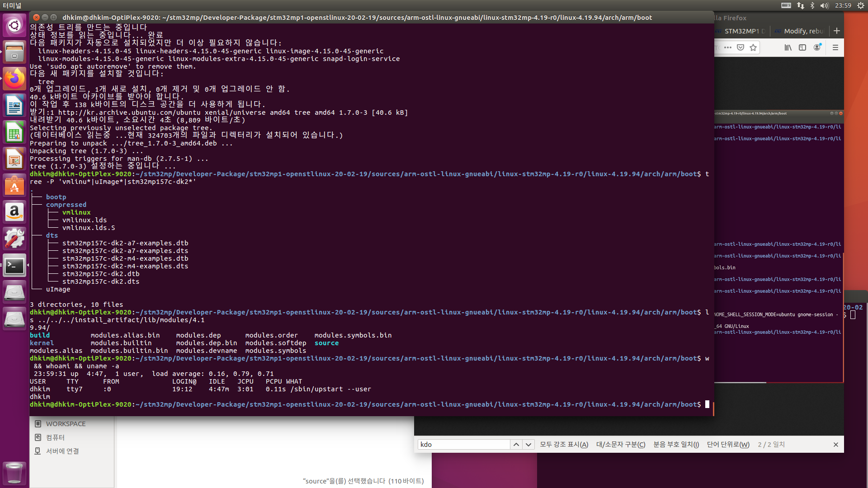This screenshot has height=488, width=868.
Task: Click 'compressed' directory in tree output
Action: [66, 205]
